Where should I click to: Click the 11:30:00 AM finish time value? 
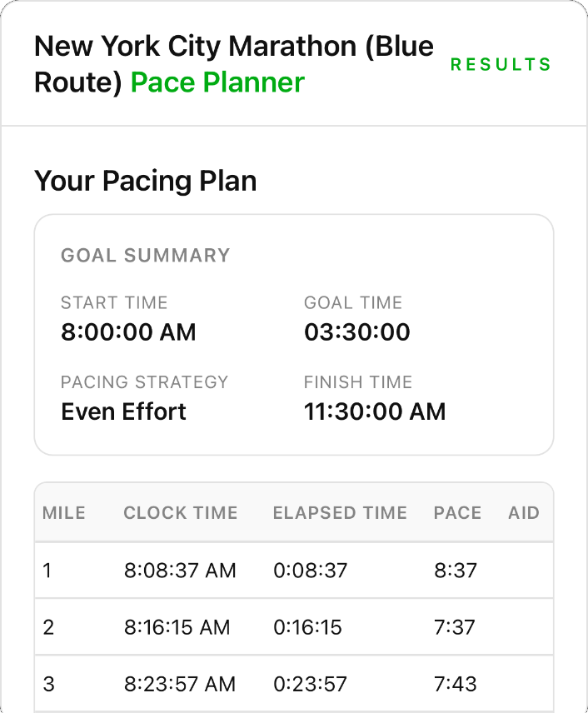pos(374,411)
